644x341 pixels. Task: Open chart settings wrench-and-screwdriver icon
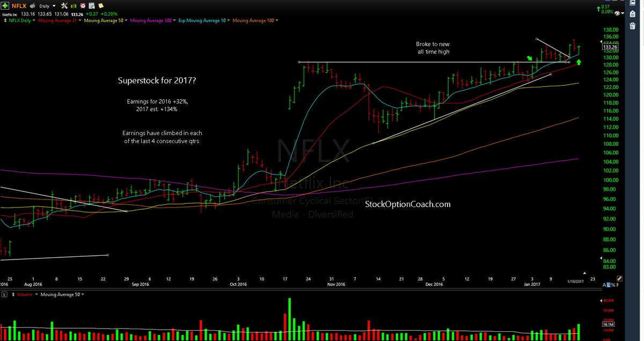pos(64,5)
